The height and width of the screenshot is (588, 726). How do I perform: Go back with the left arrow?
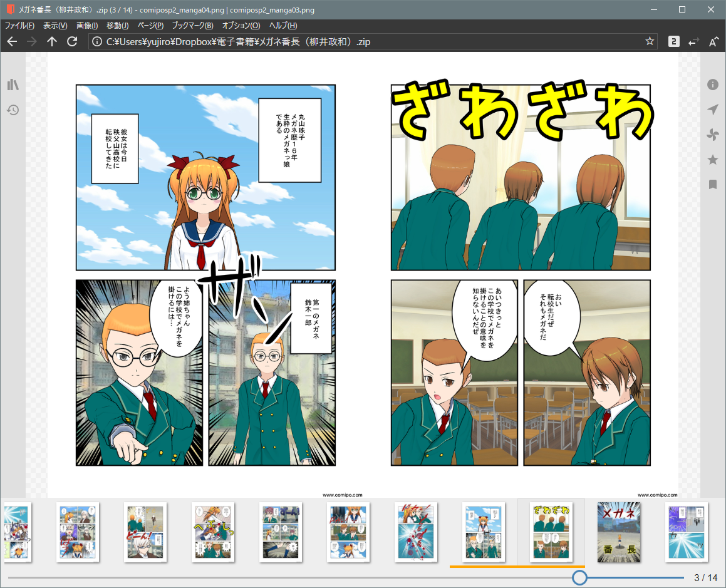pyautogui.click(x=12, y=42)
